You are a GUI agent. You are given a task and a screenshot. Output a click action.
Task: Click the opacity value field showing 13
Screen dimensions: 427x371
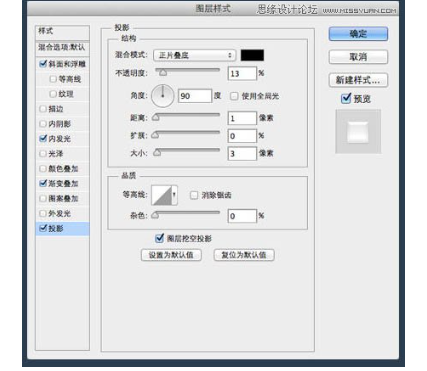[242, 73]
